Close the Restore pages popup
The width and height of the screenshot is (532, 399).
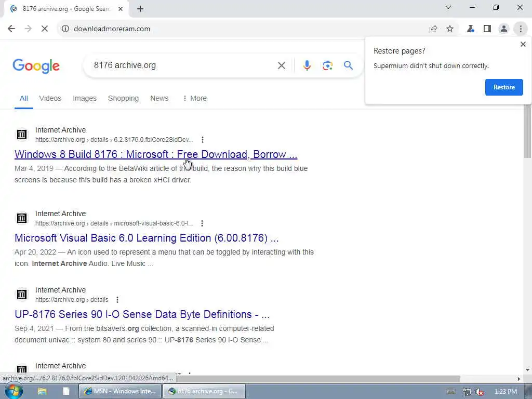tap(523, 44)
